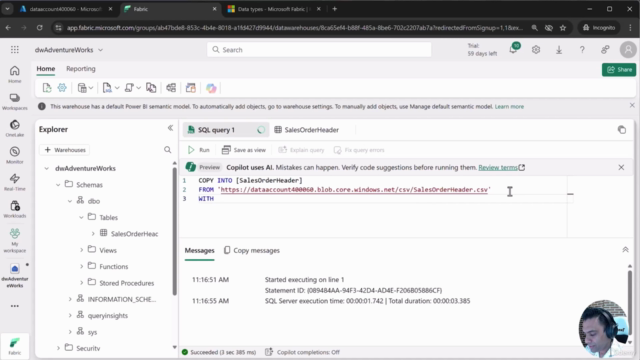Click the copy icon right of query tabs
The height and width of the screenshot is (360, 640).
point(622,130)
